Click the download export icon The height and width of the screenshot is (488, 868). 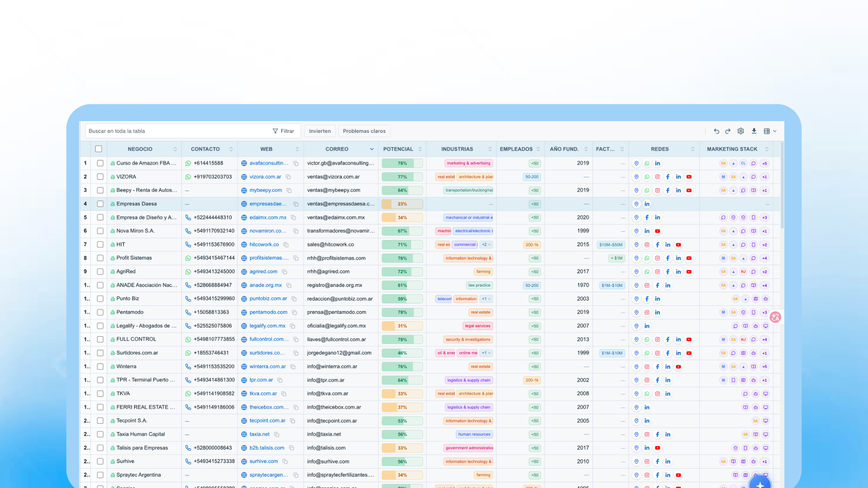click(754, 131)
